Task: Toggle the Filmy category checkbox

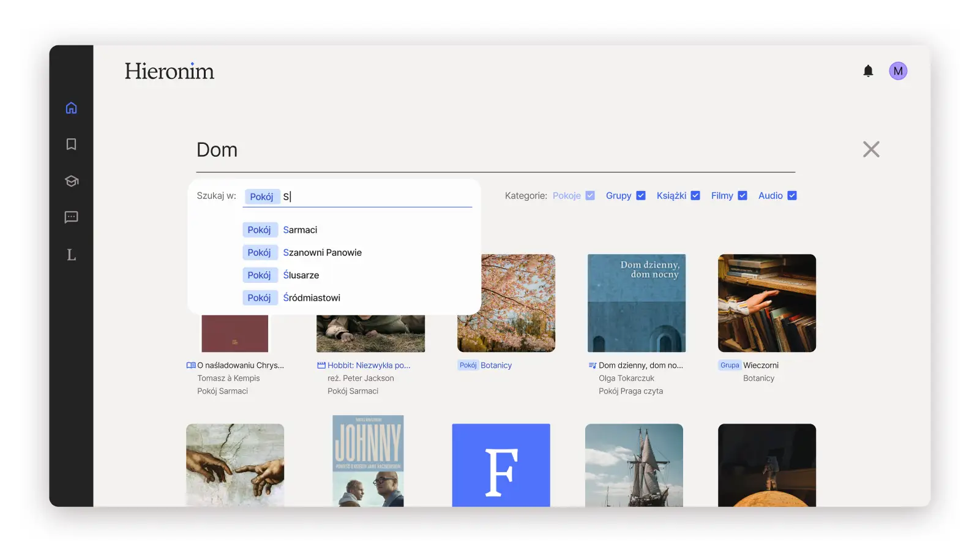Action: point(742,196)
